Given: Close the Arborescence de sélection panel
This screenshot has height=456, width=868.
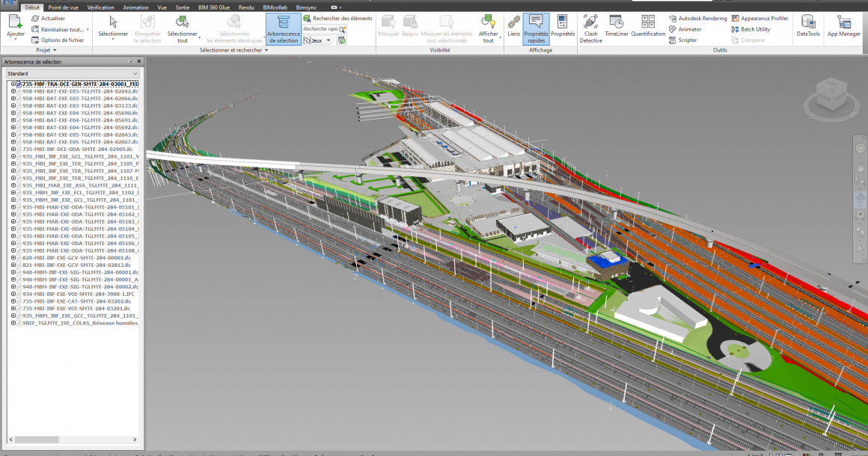Looking at the screenshot, I should [x=139, y=61].
